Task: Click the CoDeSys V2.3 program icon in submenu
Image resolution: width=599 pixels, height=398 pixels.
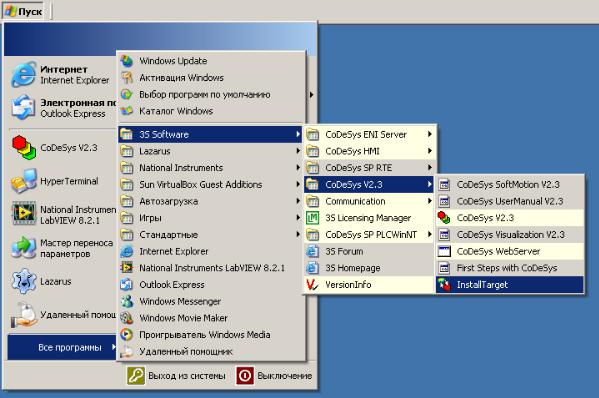Action: 444,218
